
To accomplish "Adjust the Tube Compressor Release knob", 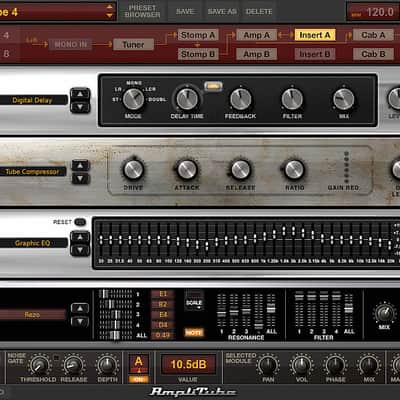I will tap(240, 169).
